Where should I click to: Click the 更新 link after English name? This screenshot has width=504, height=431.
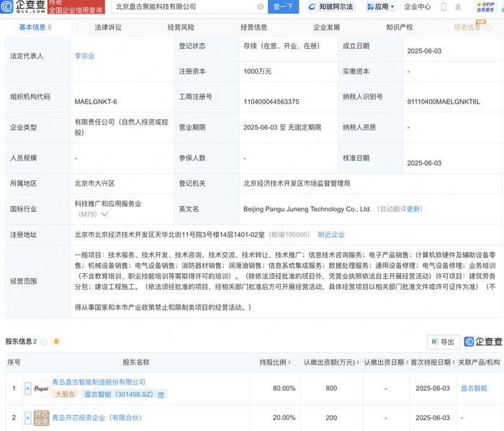click(x=413, y=209)
